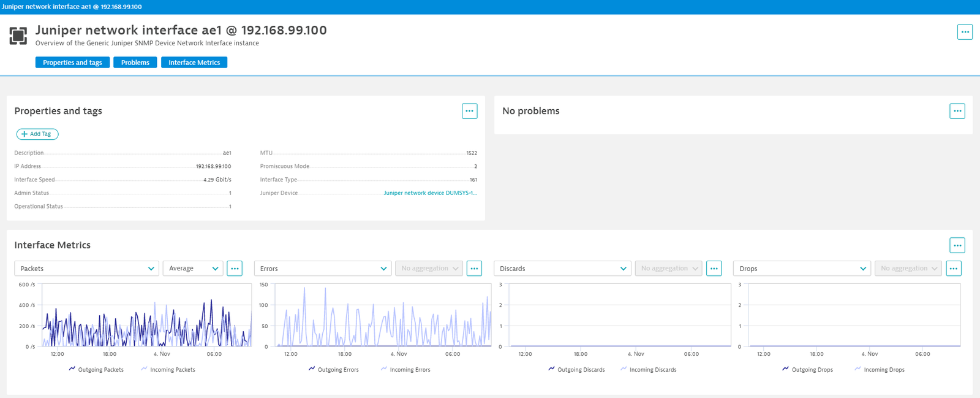Open Properties and tags card options menu
This screenshot has height=398, width=980.
coord(470,111)
